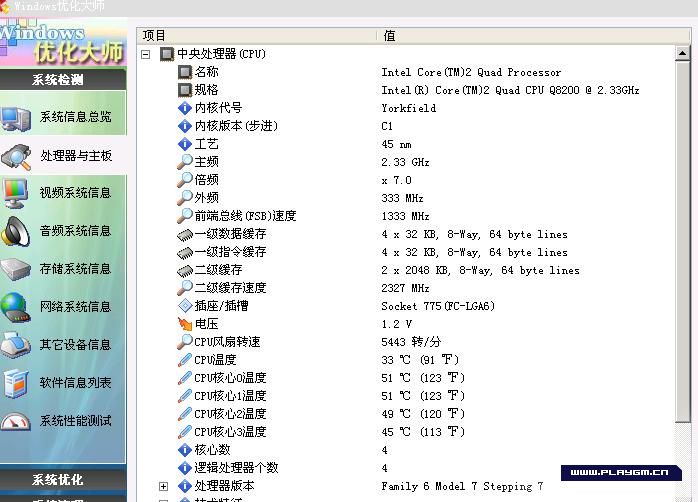Image resolution: width=698 pixels, height=502 pixels.
Task: Click value 'Socket 775 (FC-LGA6)'
Action: click(x=438, y=306)
